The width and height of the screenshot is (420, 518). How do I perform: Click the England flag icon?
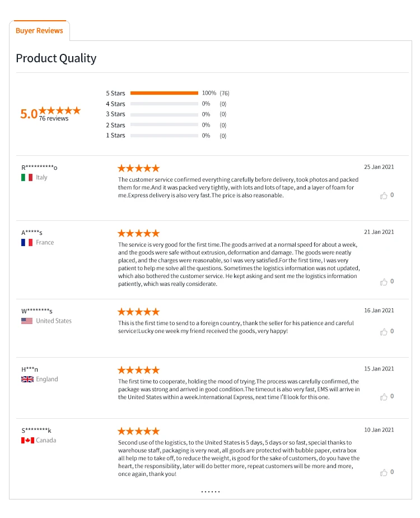(x=27, y=380)
